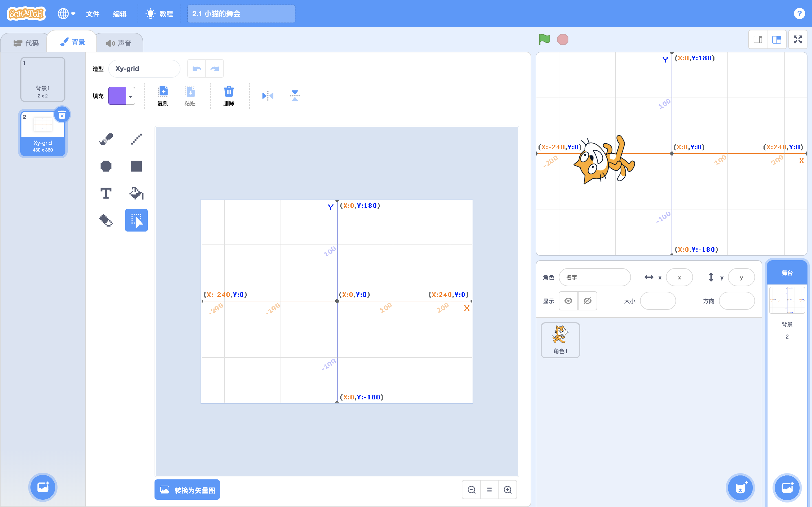Switch to the 声音 tab
812x507 pixels.
pos(119,43)
